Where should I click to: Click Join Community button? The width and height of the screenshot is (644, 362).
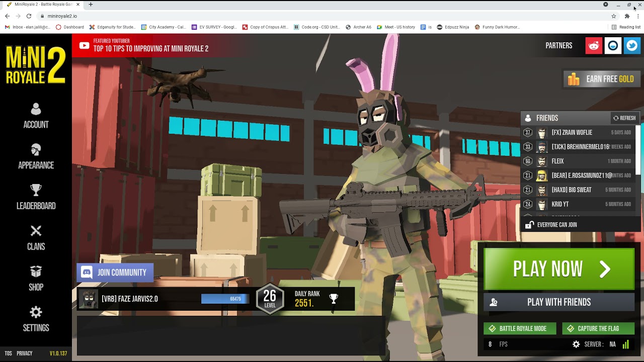tap(115, 273)
